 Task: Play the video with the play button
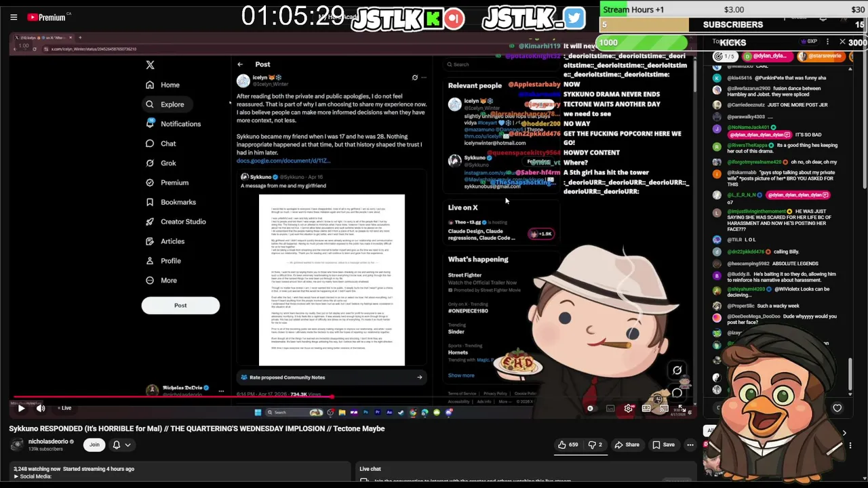tap(21, 408)
